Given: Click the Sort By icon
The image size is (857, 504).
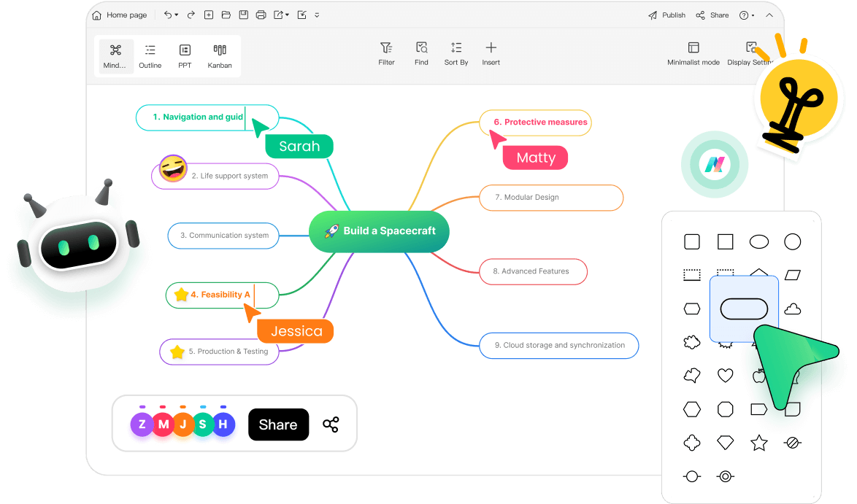Looking at the screenshot, I should [x=456, y=48].
